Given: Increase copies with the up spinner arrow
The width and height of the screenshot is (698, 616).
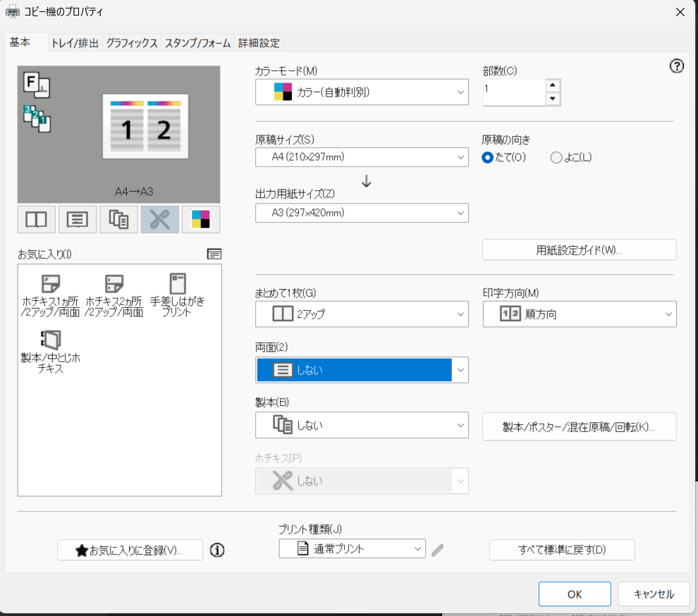Looking at the screenshot, I should coord(553,85).
